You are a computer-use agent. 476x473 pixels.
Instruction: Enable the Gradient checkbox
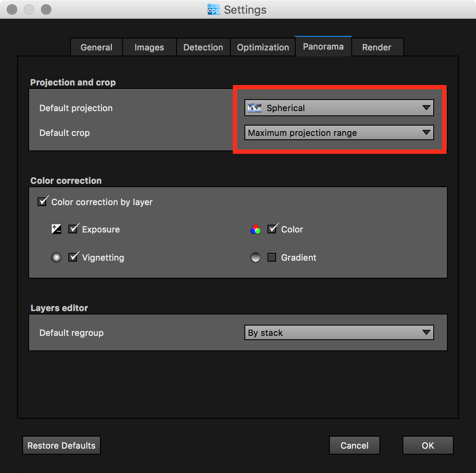272,258
